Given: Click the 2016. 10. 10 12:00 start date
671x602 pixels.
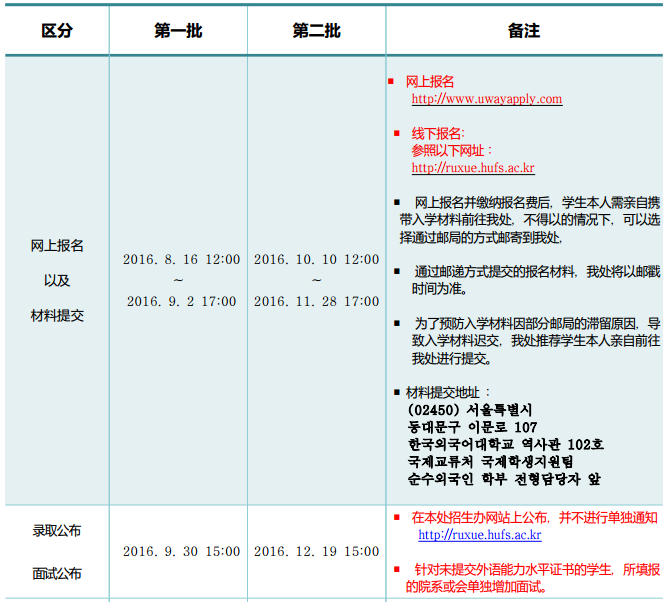Looking at the screenshot, I should click(316, 260).
